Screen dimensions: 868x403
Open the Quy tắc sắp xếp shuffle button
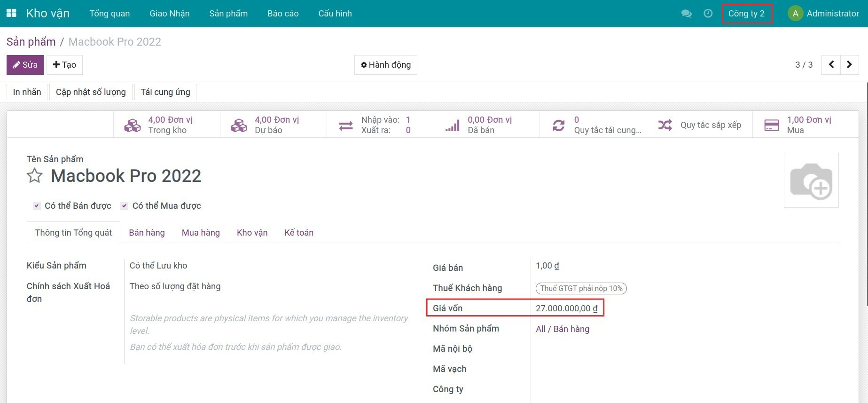[x=699, y=125]
